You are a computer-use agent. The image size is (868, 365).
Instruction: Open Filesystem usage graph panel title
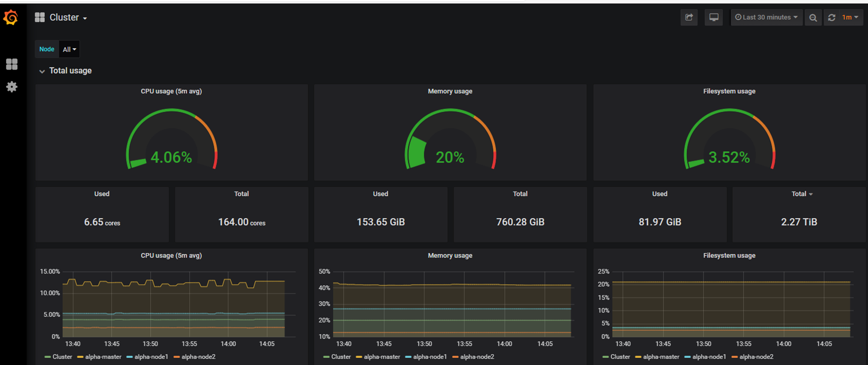click(x=729, y=256)
